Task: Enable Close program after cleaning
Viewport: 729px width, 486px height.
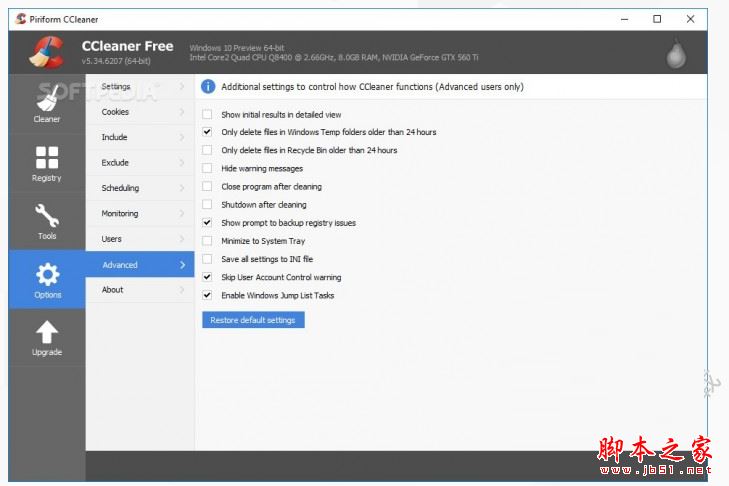Action: (x=207, y=186)
